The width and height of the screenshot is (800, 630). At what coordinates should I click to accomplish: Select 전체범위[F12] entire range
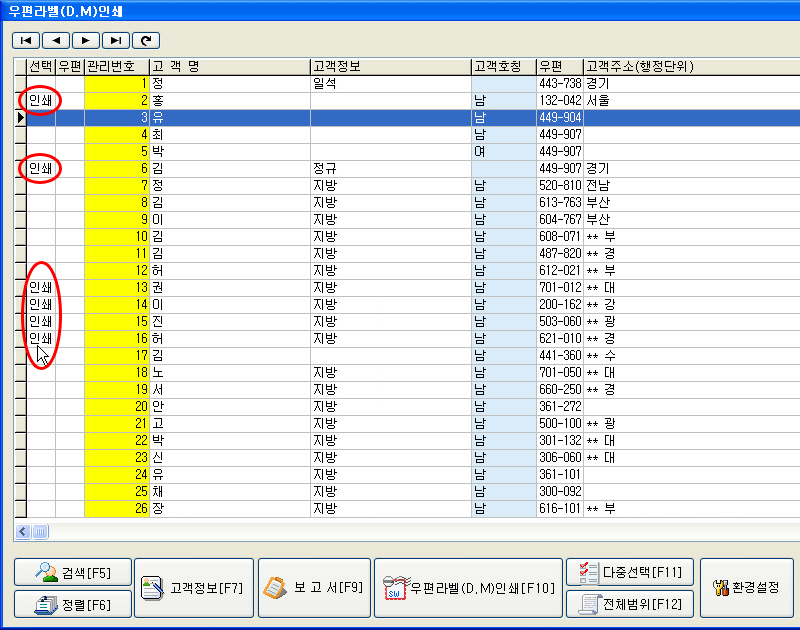point(630,604)
